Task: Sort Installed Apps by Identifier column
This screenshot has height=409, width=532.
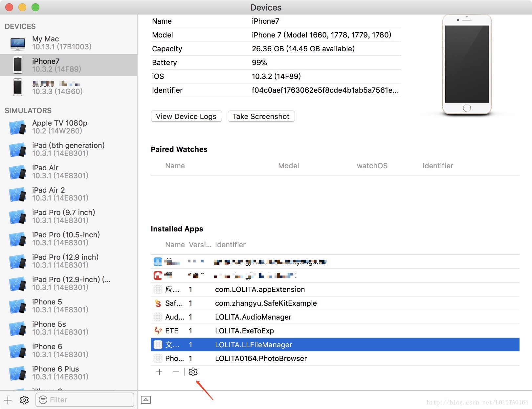Action: 230,245
